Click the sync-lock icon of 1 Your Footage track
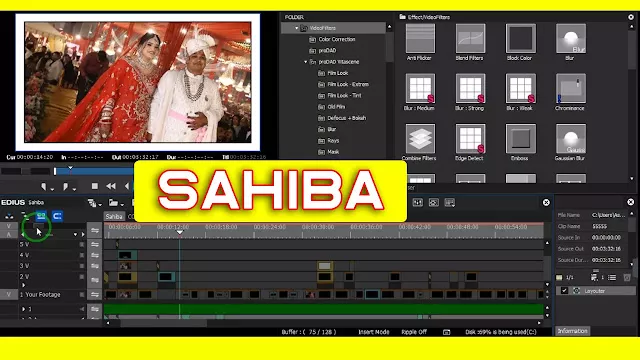The image size is (640, 360). tap(95, 295)
